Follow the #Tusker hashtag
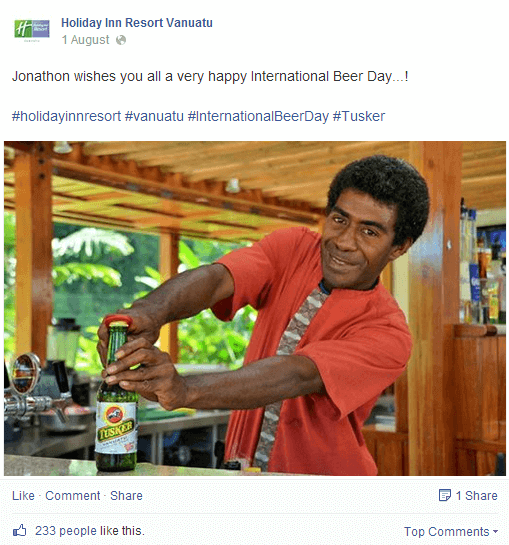Viewport: 509px width, 545px height. (358, 116)
